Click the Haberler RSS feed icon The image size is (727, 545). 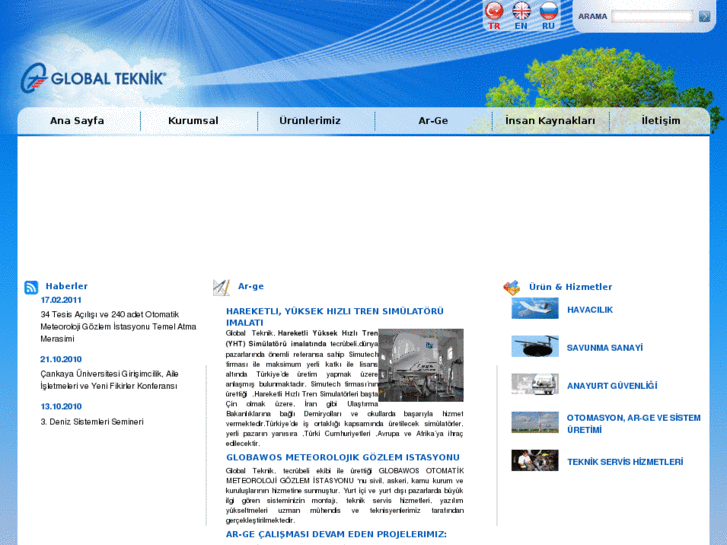pos(31,288)
